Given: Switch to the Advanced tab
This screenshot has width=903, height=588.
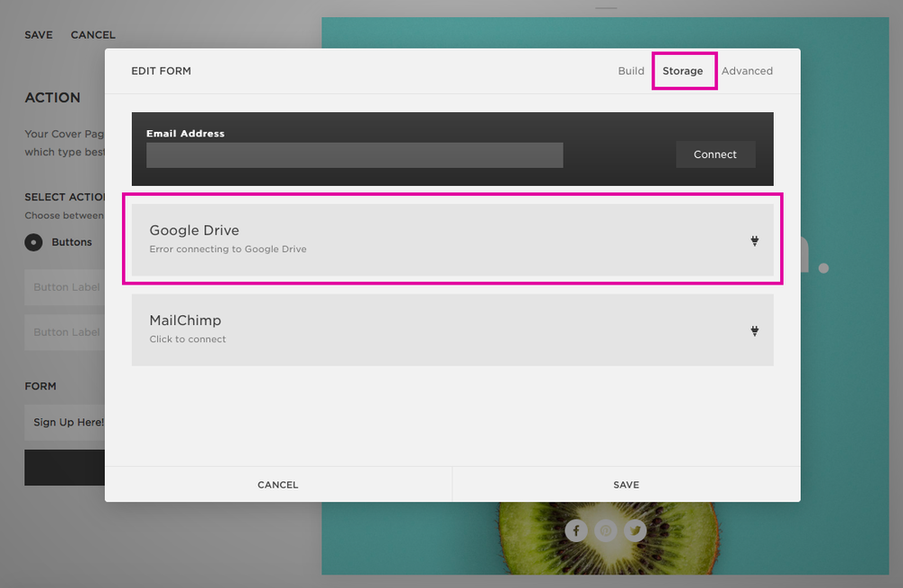Looking at the screenshot, I should [x=747, y=70].
